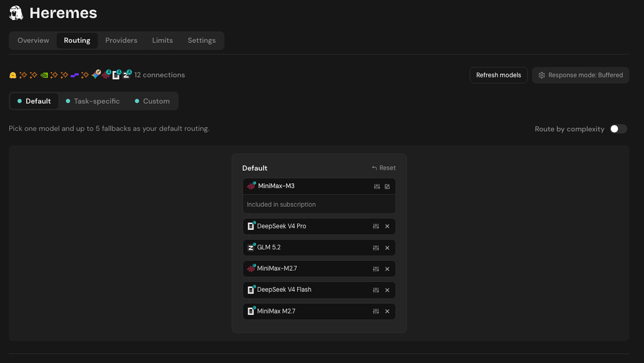Click the Hugging Face connection icon
644x363 pixels.
coord(13,75)
